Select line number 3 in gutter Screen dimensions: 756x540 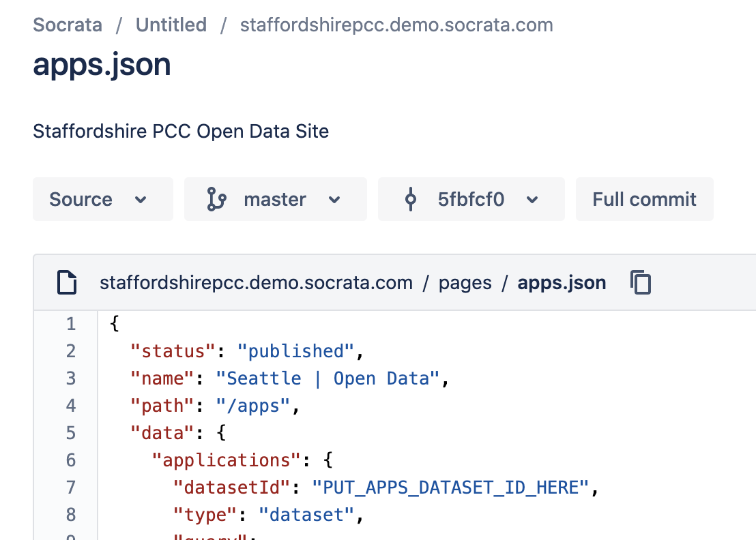tap(71, 378)
